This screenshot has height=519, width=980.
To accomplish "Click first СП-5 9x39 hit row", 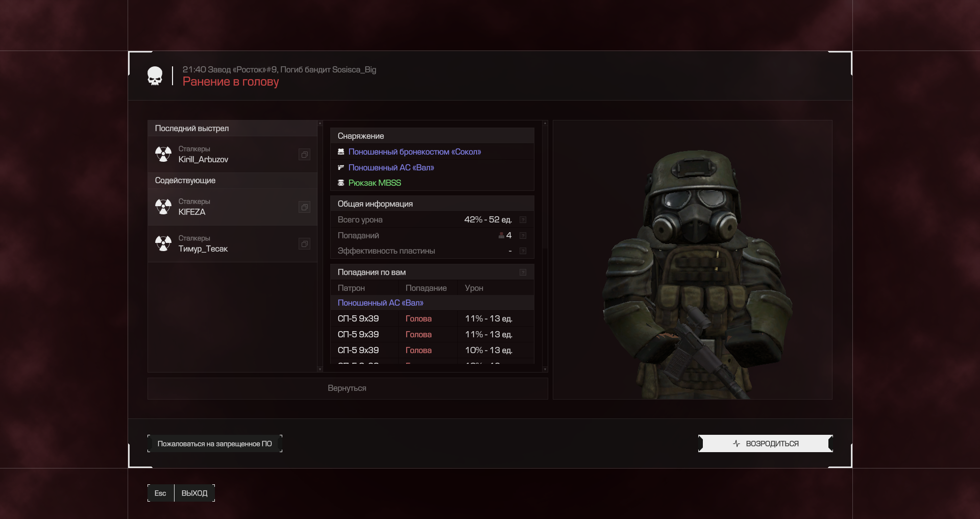I will (432, 318).
